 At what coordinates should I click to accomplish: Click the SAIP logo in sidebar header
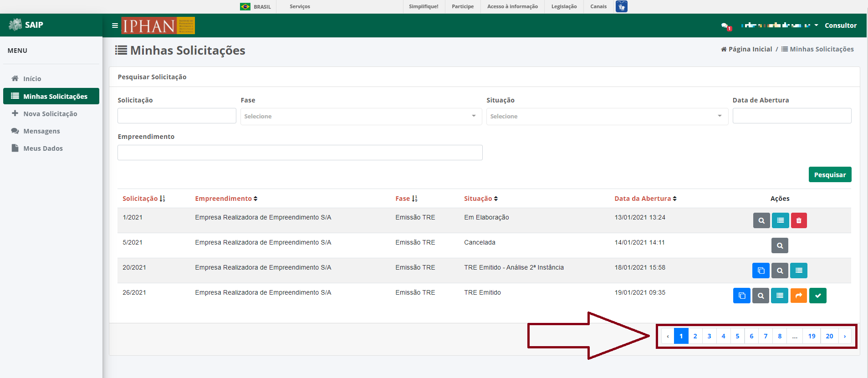point(26,25)
